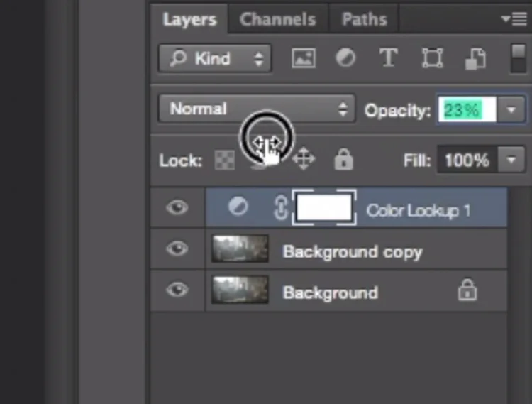This screenshot has height=404, width=532.
Task: Switch to the Channels tab
Action: [x=277, y=19]
